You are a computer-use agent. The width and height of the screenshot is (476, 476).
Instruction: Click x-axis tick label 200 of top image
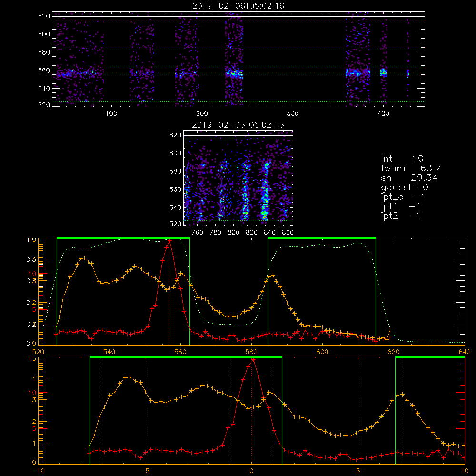202,114
